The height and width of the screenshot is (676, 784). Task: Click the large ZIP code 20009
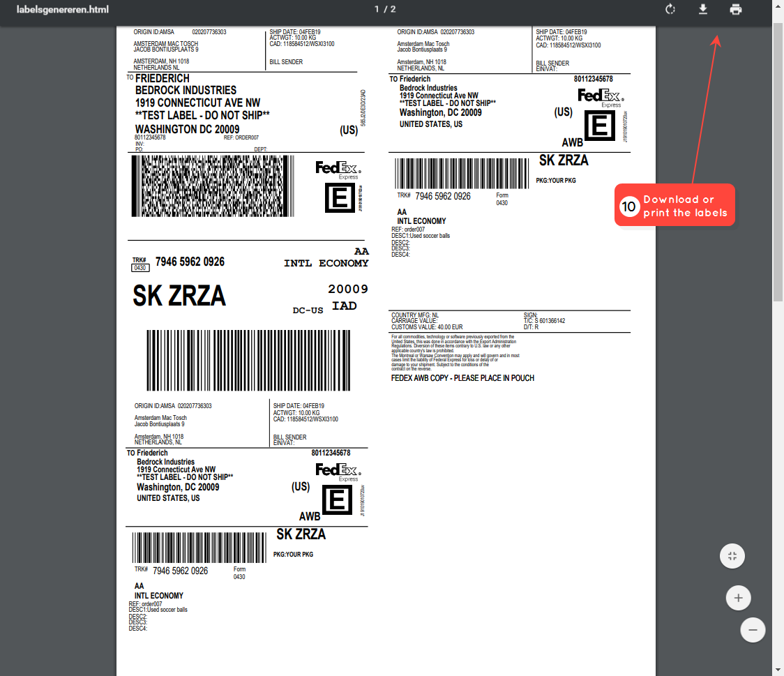[348, 289]
